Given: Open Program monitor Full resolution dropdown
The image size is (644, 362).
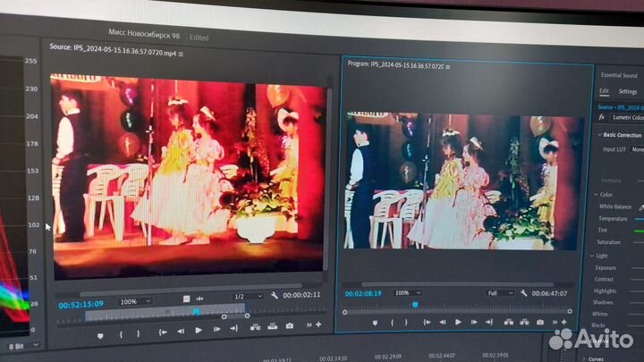Looking at the screenshot, I should coord(500,292).
